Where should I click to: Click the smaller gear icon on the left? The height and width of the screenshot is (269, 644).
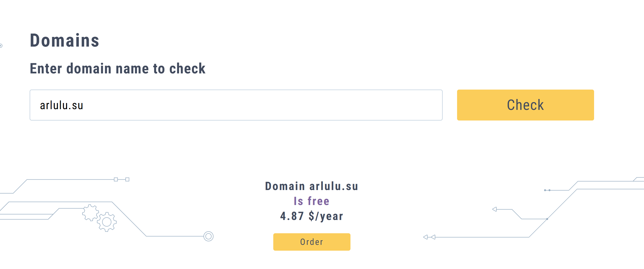90,212
